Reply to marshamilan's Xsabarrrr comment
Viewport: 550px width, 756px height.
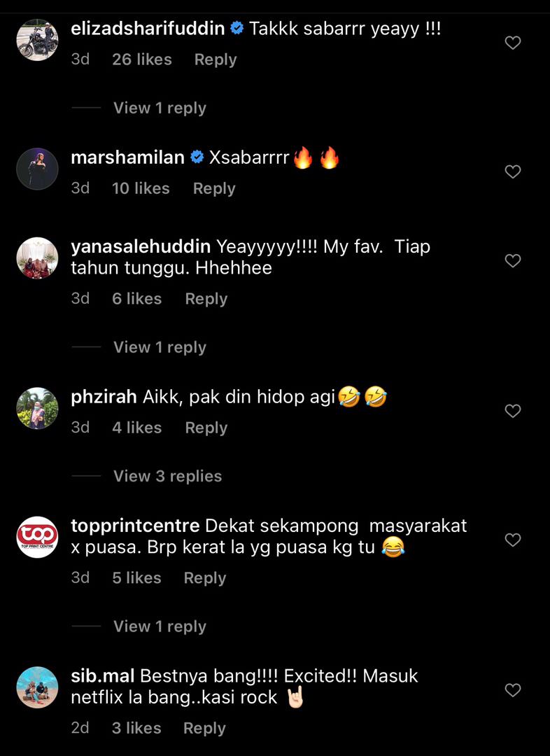214,188
